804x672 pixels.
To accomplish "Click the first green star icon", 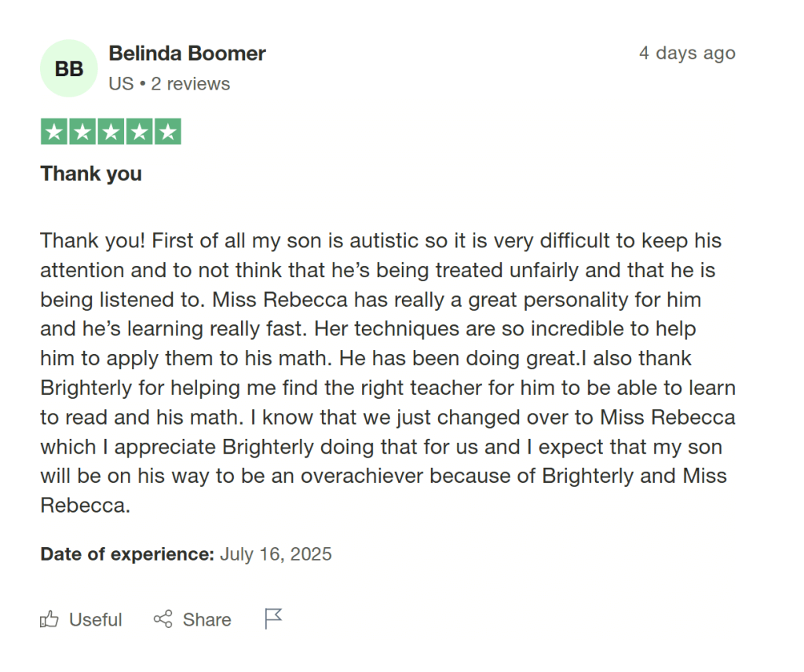I will click(53, 131).
